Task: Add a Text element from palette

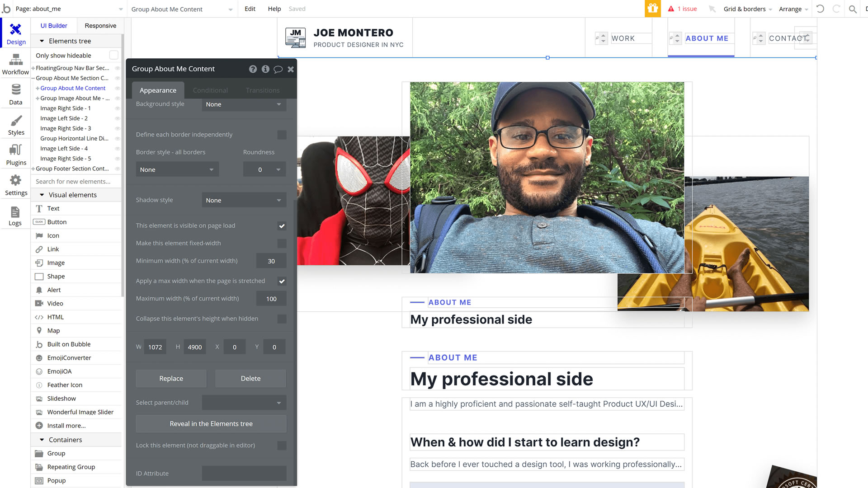Action: 76,208
